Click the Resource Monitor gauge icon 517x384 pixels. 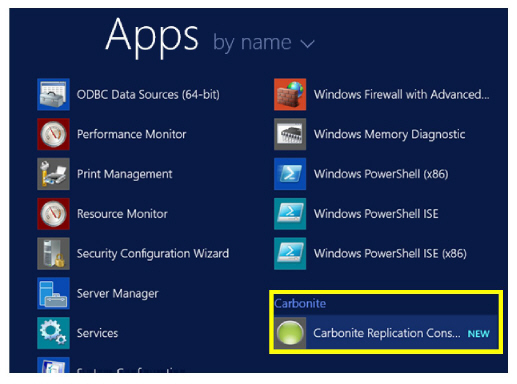pyautogui.click(x=53, y=214)
